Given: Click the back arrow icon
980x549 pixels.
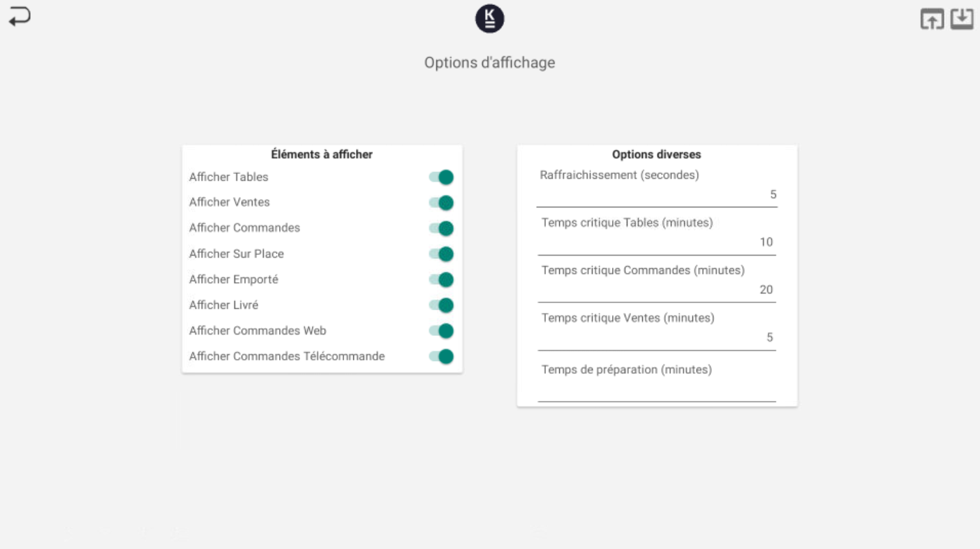Looking at the screenshot, I should click(20, 16).
